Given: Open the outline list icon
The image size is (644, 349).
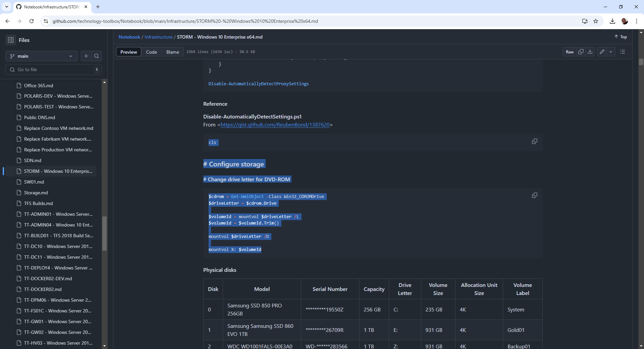Looking at the screenshot, I should (x=623, y=52).
